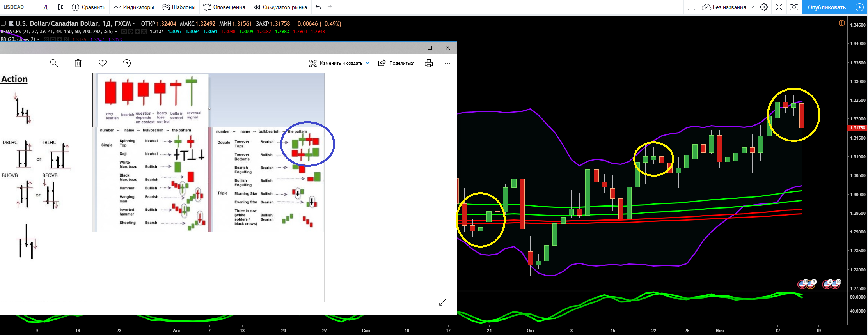This screenshot has height=336, width=868.
Task: Click the 1.3009 green EMA legend value
Action: (246, 32)
